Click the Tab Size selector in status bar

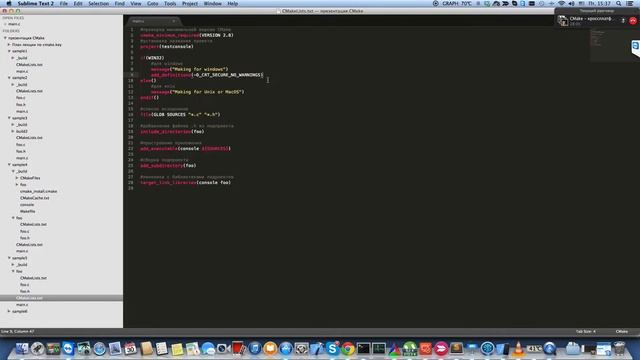click(x=586, y=331)
